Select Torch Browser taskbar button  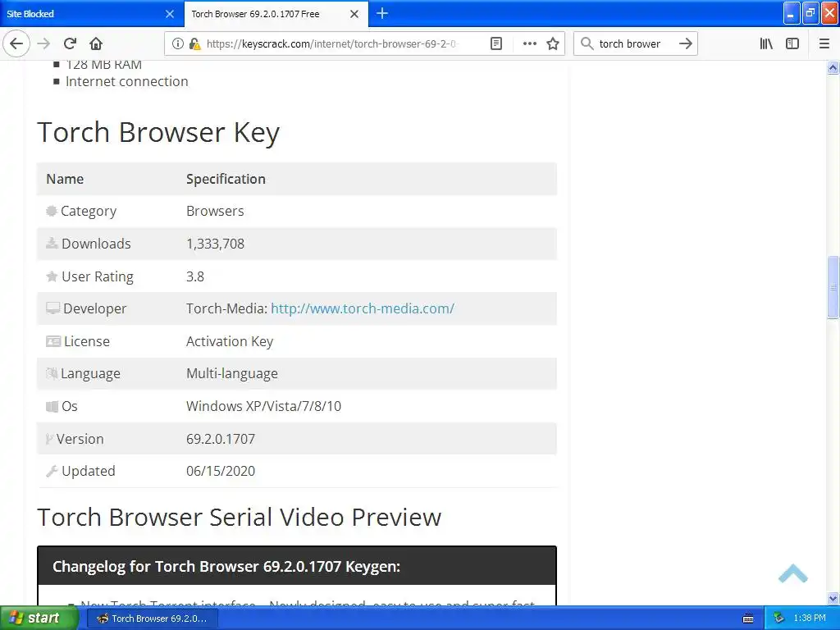153,619
